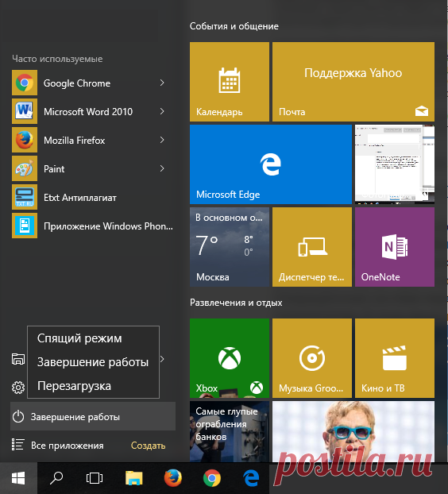This screenshot has width=448, height=494.
Task: Launch Chrome from the taskbar
Action: pyautogui.click(x=212, y=478)
